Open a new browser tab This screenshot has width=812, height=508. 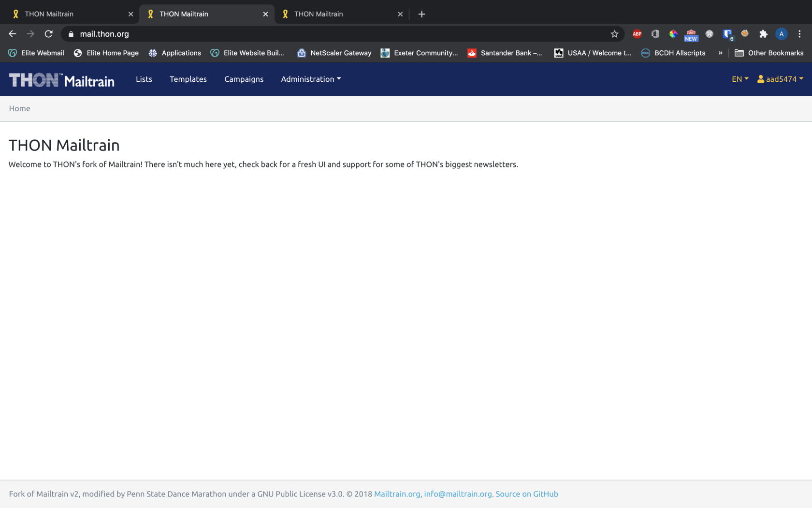tap(421, 14)
